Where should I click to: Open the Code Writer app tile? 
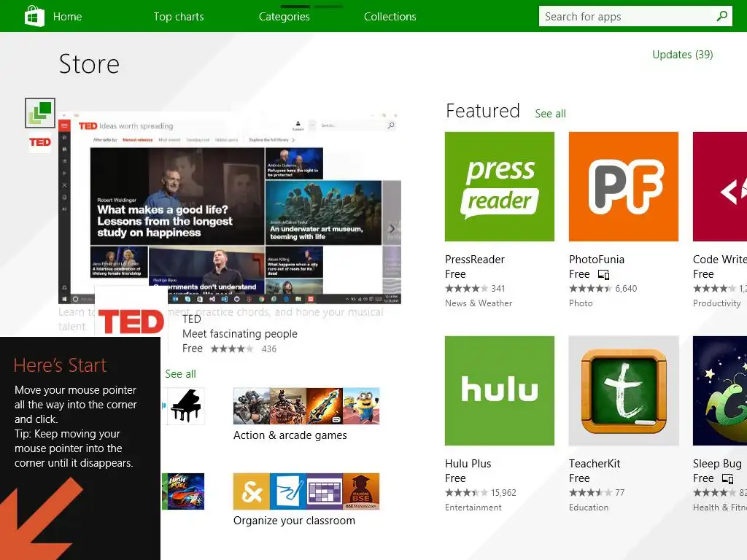(x=720, y=187)
